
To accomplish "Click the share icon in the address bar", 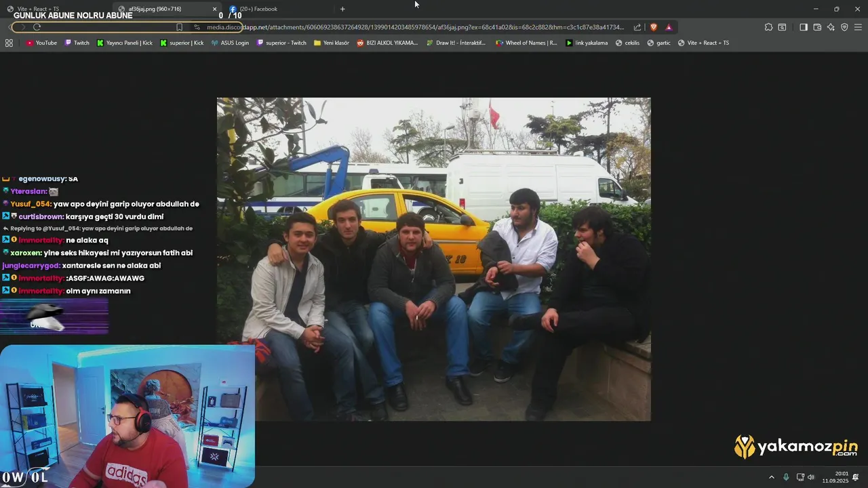I will point(637,27).
